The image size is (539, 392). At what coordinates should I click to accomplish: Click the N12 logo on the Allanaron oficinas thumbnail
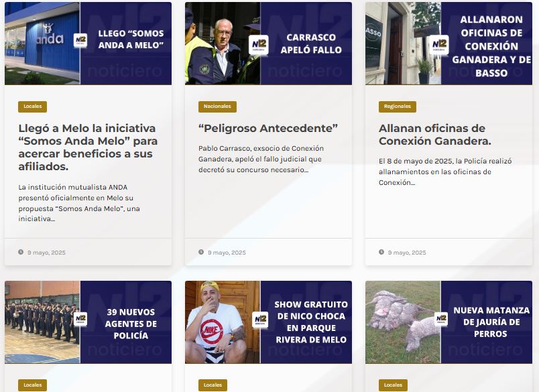tap(439, 45)
